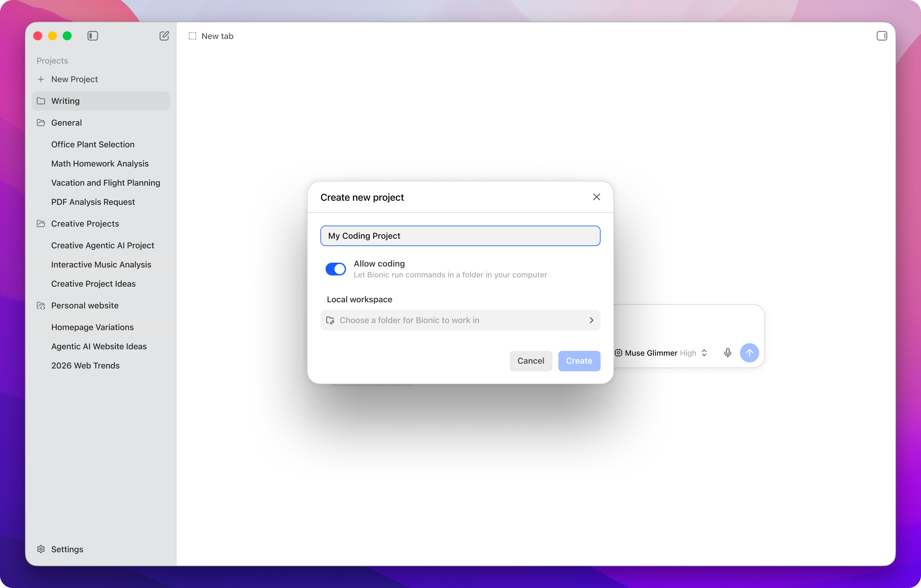Choose a folder for Bionic to work in
The image size is (921, 588).
point(460,321)
